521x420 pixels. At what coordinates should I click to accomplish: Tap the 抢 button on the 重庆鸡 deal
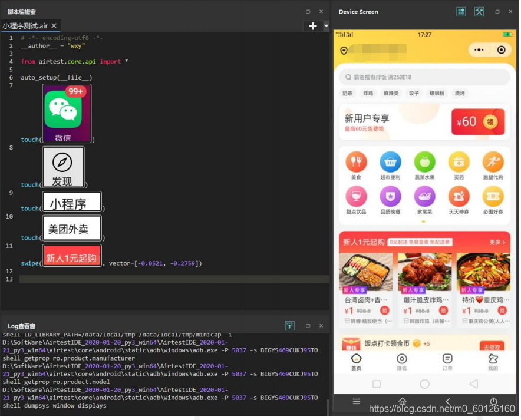tap(502, 310)
